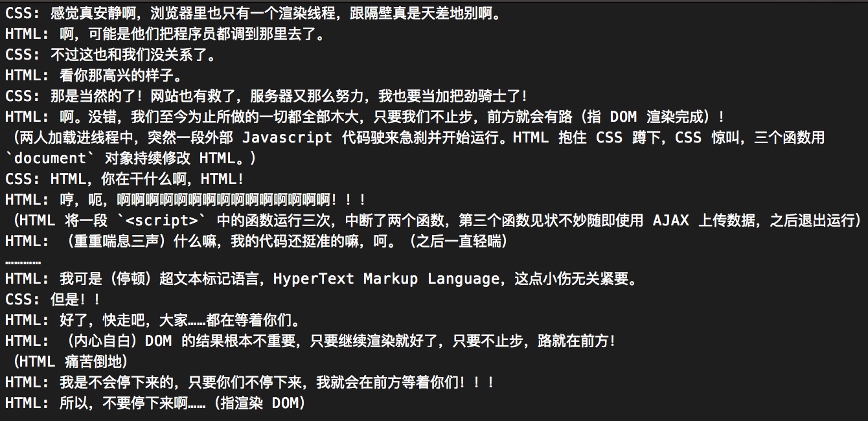Click "HyperText" in the HTML line
This screenshot has width=868, height=421.
(314, 279)
